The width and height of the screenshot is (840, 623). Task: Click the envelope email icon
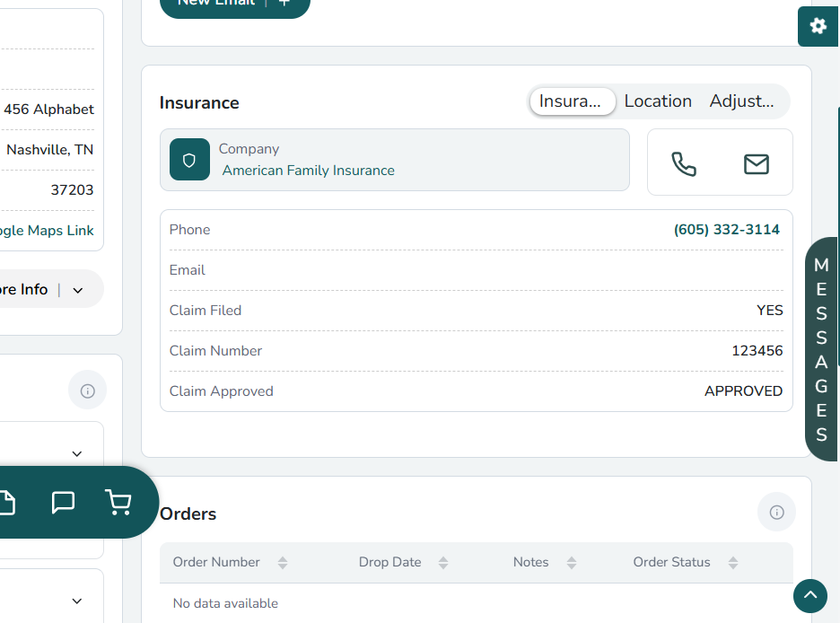click(x=756, y=163)
